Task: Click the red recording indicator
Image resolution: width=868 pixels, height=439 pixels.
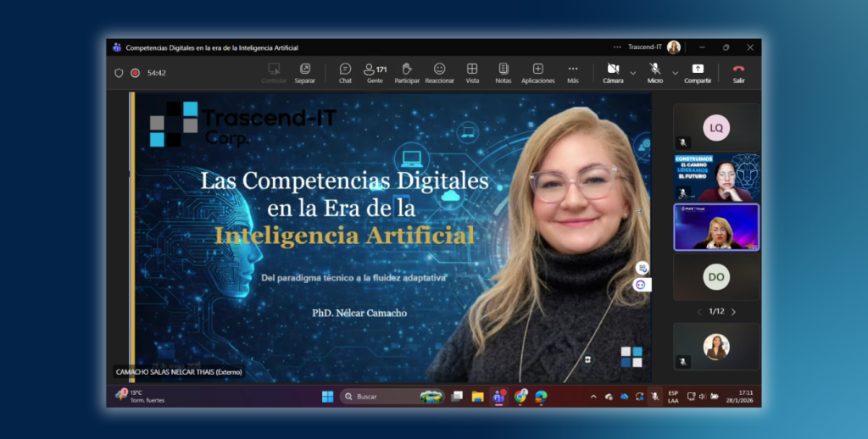Action: (135, 73)
